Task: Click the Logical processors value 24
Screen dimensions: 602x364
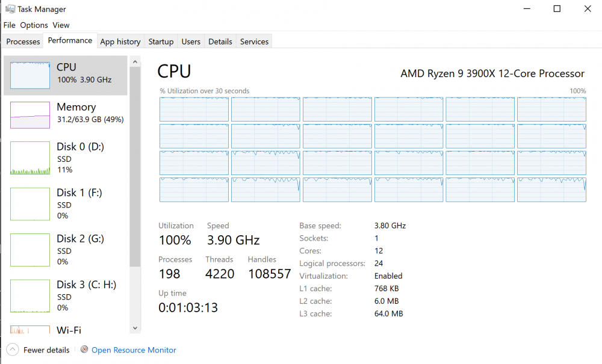Action: (x=379, y=263)
